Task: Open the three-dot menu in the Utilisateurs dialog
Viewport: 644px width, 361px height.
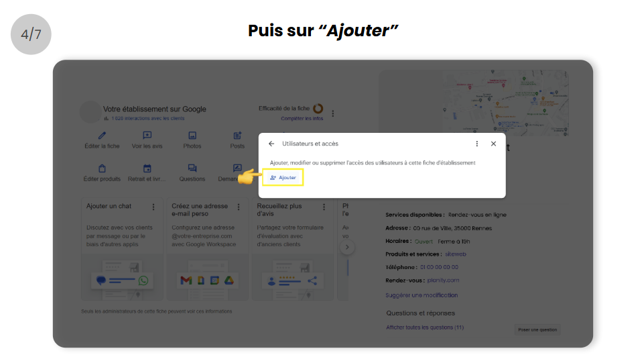Action: (477, 144)
